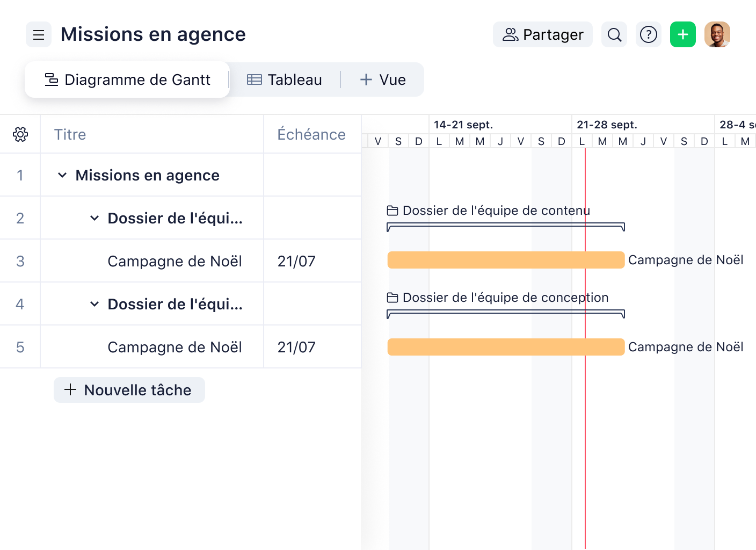Open search with the magnifier icon
The image size is (756, 550).
click(x=614, y=34)
